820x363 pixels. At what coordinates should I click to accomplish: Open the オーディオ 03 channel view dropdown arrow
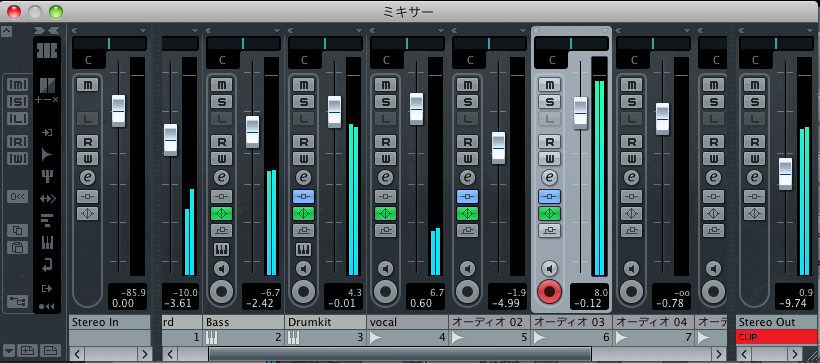click(606, 30)
